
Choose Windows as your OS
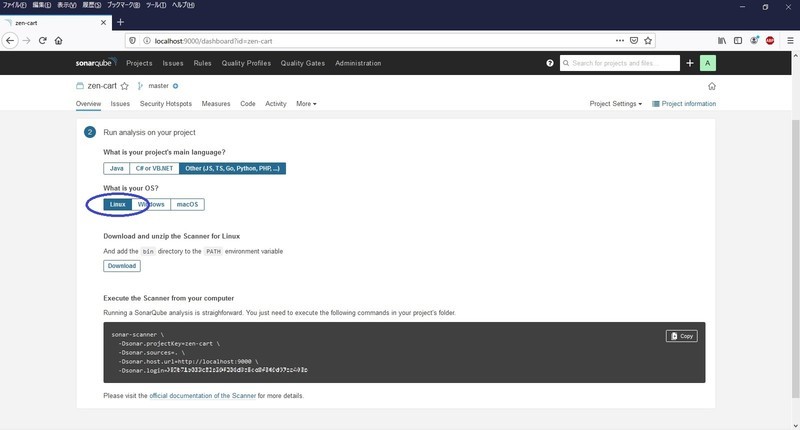[x=151, y=205]
